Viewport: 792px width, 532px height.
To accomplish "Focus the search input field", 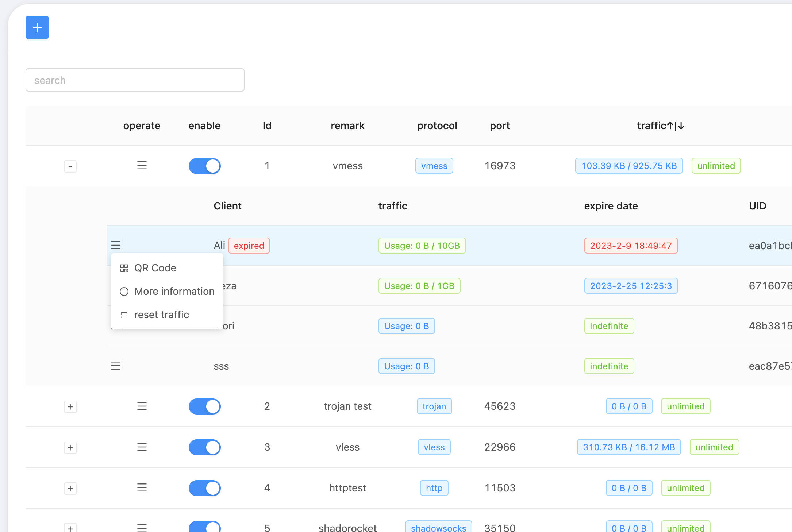I will [135, 80].
